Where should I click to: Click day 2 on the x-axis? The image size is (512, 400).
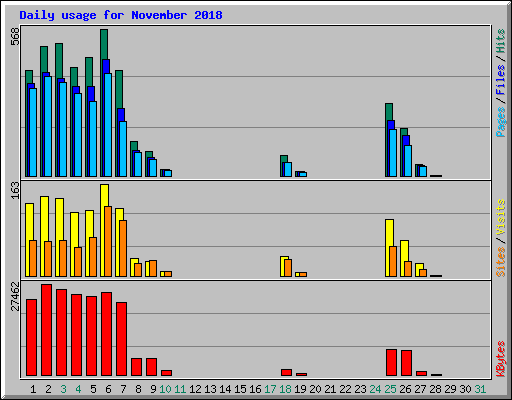click(x=48, y=389)
